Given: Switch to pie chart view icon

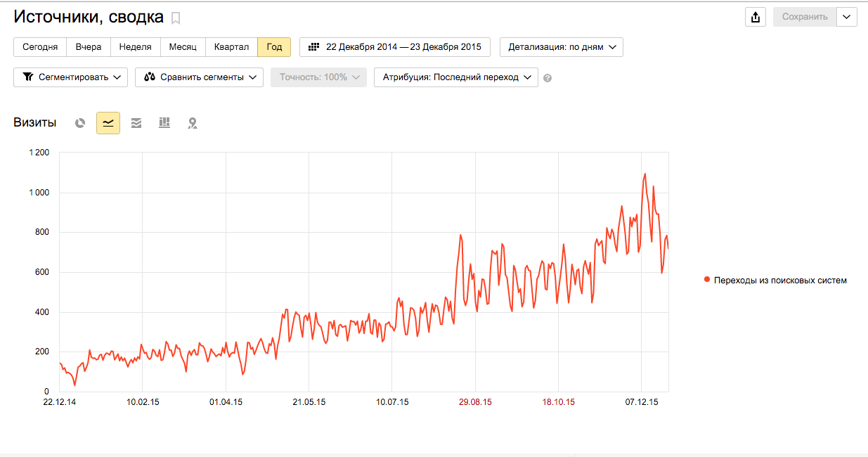Looking at the screenshot, I should coord(80,123).
